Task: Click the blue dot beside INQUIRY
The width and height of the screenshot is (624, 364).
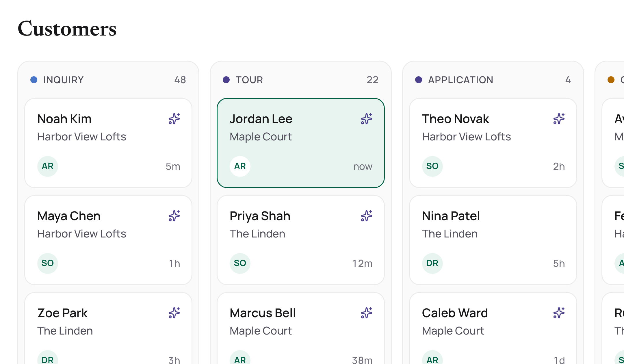Action: 34,80
